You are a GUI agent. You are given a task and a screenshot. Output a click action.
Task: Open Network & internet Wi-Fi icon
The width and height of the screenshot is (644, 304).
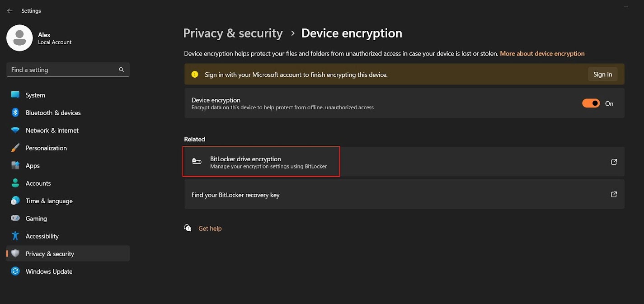[x=15, y=130]
